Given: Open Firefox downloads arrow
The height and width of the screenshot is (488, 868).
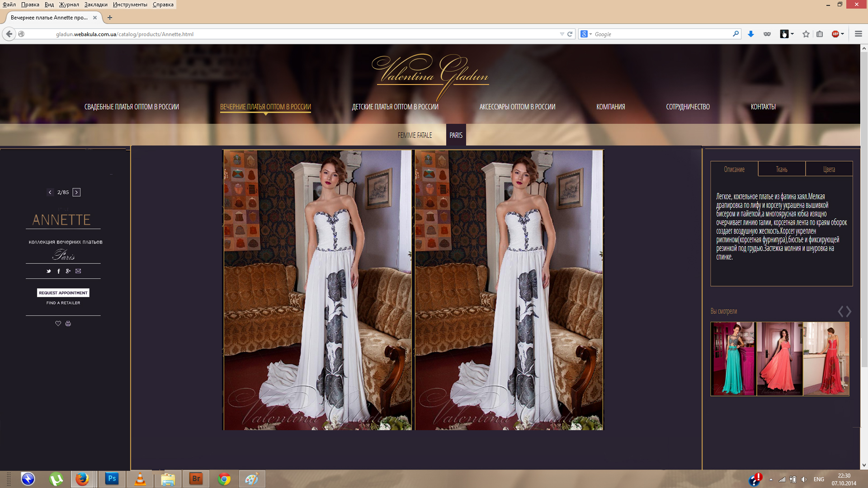Looking at the screenshot, I should point(751,34).
